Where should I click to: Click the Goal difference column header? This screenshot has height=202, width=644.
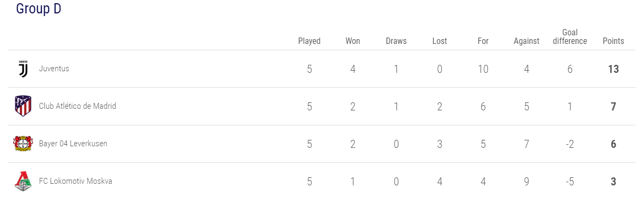[x=570, y=37]
